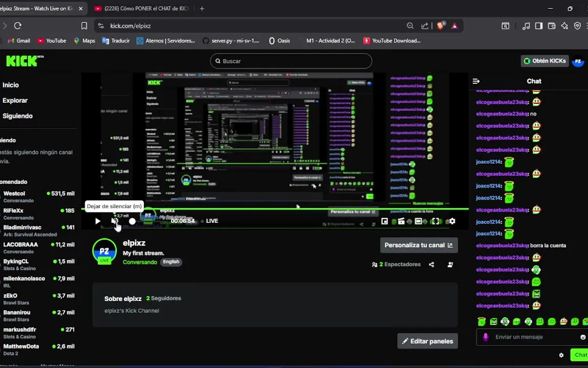Click the user icon right of share
Screen dimensions: 588x368
pos(450,264)
